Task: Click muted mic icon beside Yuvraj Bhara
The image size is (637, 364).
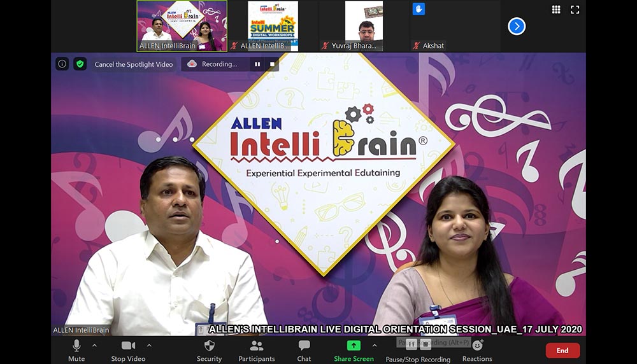Action: tap(325, 46)
